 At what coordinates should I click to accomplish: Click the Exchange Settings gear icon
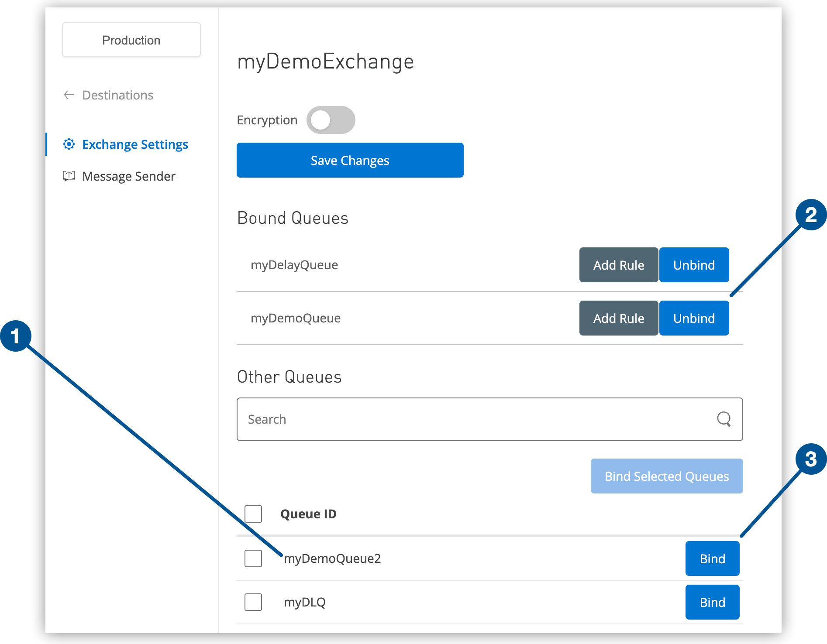click(x=69, y=144)
